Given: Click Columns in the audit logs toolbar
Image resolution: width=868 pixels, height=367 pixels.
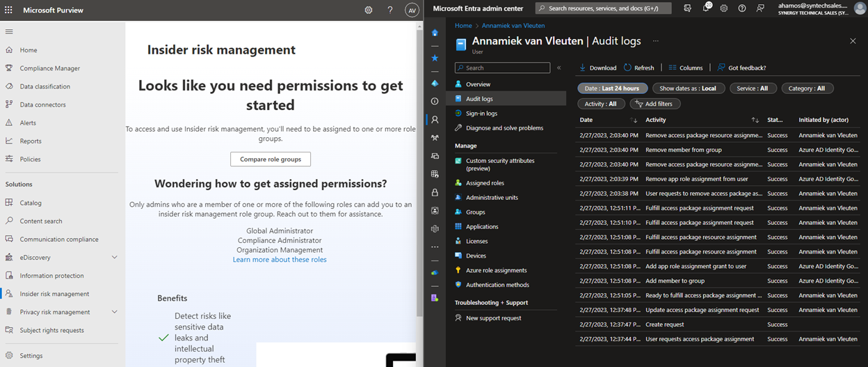Looking at the screenshot, I should point(686,68).
